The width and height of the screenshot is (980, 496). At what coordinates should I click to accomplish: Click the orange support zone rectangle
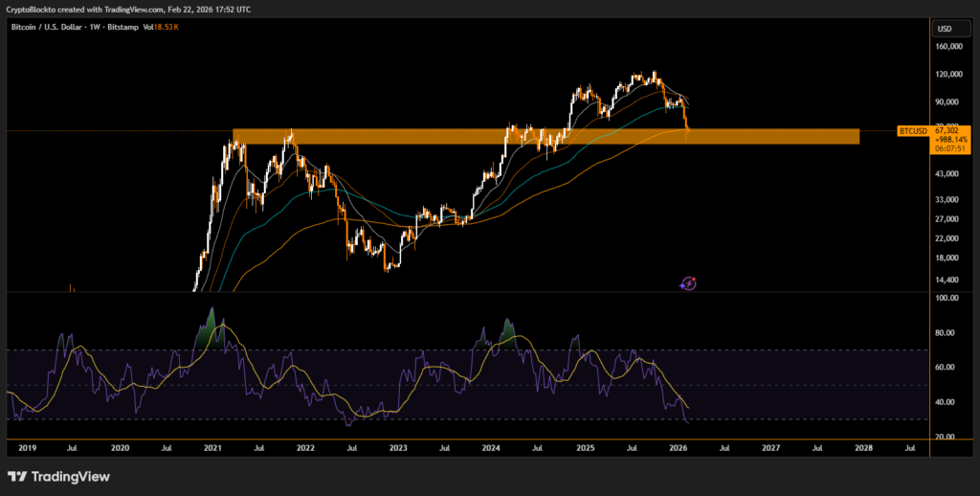tap(546, 136)
